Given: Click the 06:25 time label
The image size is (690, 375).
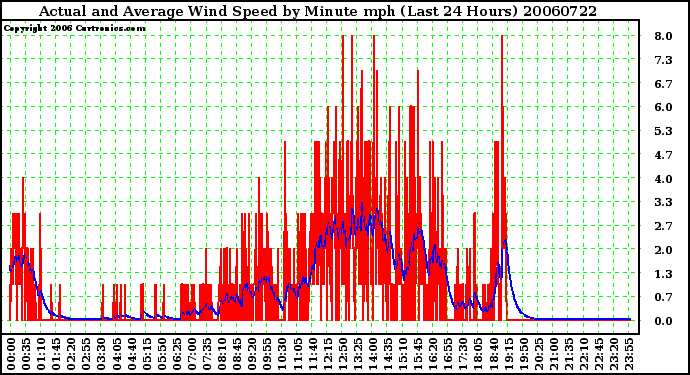Looking at the screenshot, I should (176, 354).
